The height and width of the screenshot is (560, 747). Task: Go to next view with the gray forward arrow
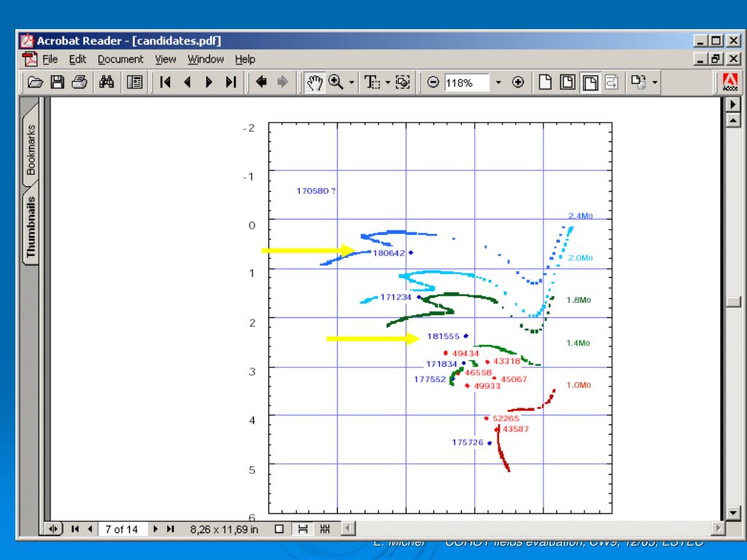283,82
